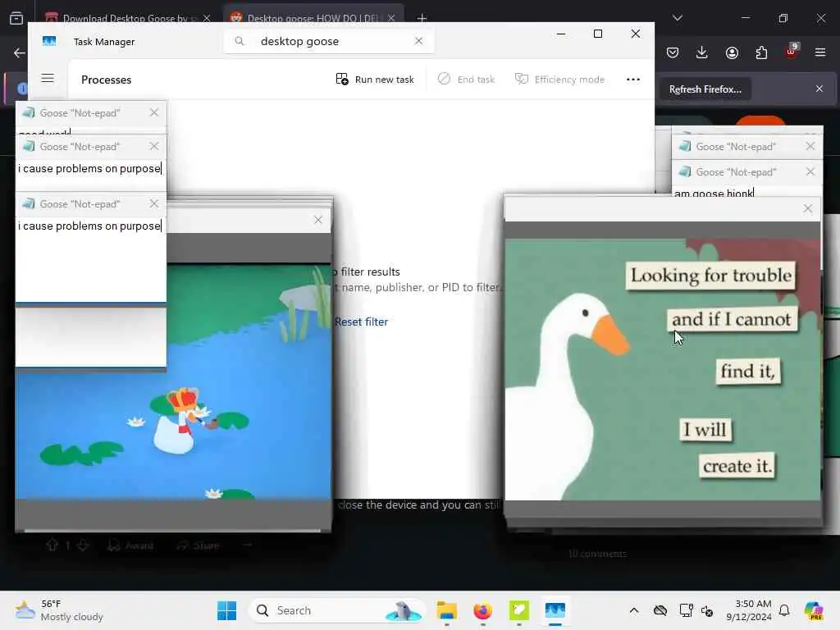The height and width of the screenshot is (630, 840).
Task: Open Firefox extensions puzzle icon
Action: [761, 52]
